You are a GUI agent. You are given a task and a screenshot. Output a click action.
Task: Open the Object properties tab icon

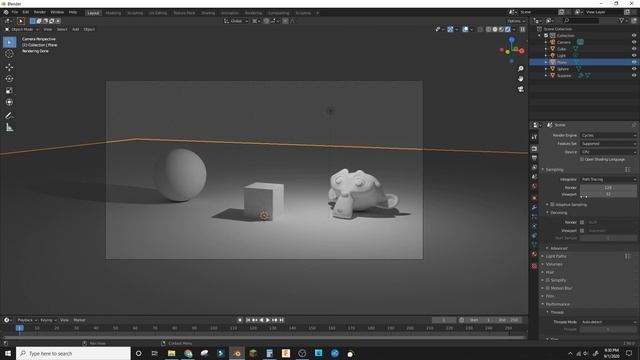534,198
